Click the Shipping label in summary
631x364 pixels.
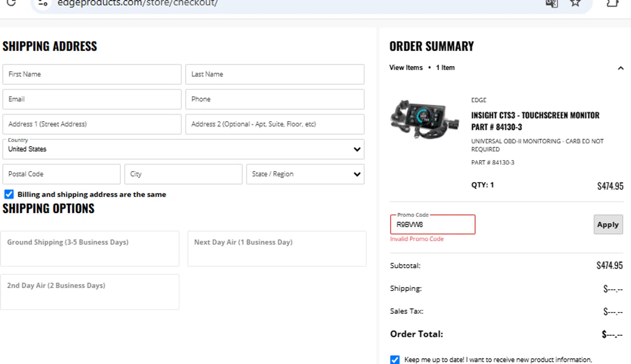406,289
